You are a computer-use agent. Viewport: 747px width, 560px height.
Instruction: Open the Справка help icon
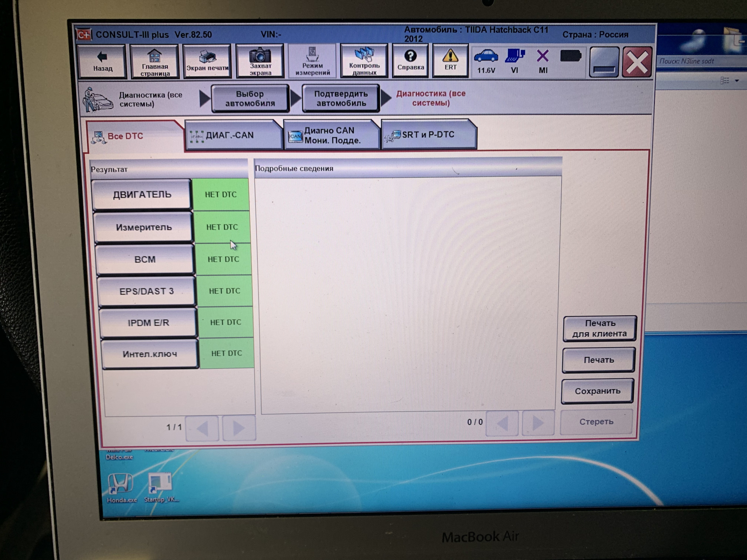point(410,61)
